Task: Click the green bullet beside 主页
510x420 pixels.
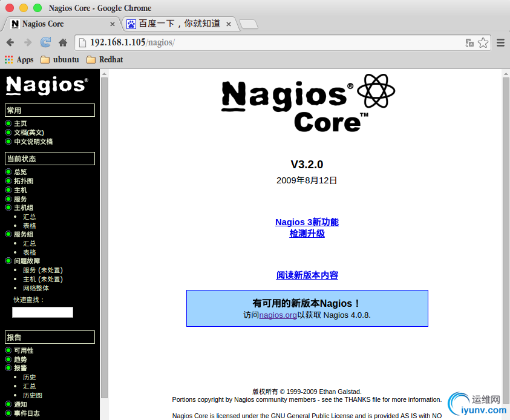Action: 8,123
